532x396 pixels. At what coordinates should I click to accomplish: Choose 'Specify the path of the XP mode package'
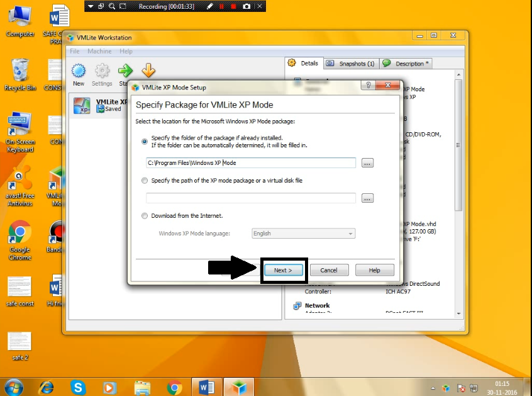click(x=145, y=180)
